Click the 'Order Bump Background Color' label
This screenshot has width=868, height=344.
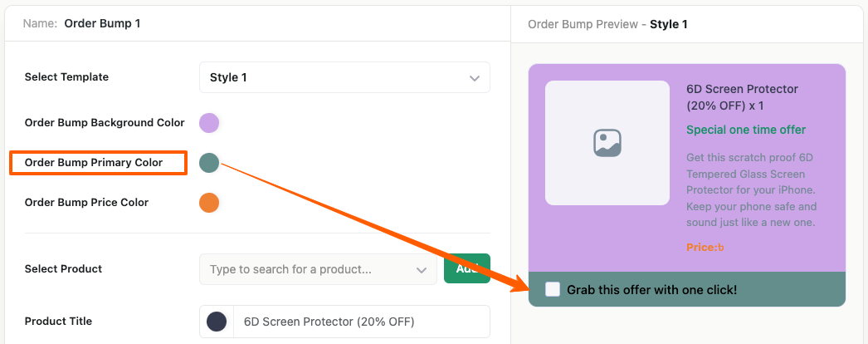pos(105,123)
